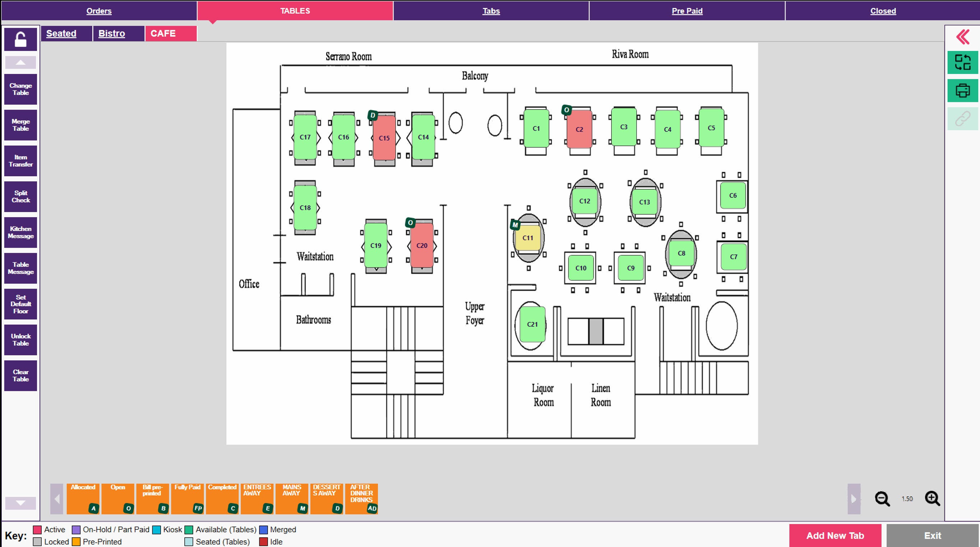Open the Orders tab
Screen dimensions: 980x547
coord(99,11)
